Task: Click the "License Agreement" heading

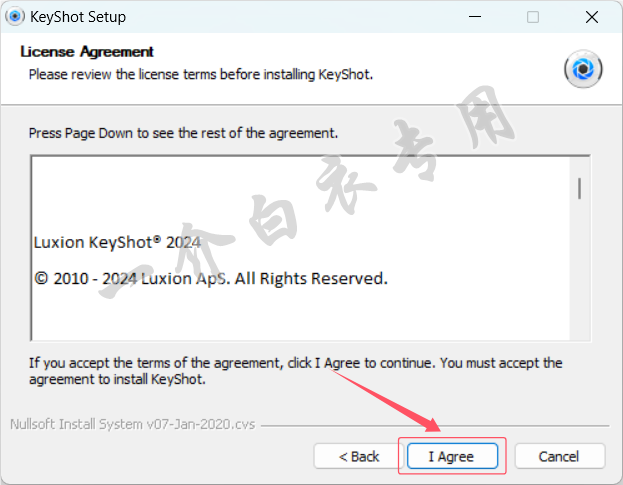Action: coord(87,52)
